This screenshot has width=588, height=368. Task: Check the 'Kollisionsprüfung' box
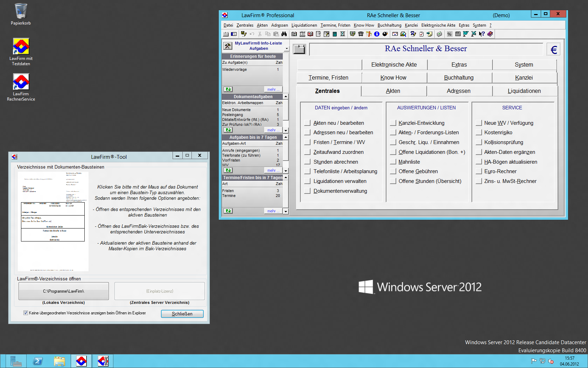click(478, 142)
